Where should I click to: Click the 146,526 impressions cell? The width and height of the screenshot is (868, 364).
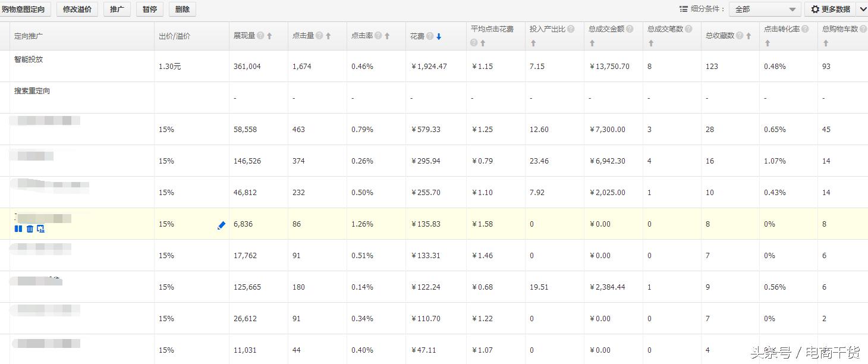(247, 161)
